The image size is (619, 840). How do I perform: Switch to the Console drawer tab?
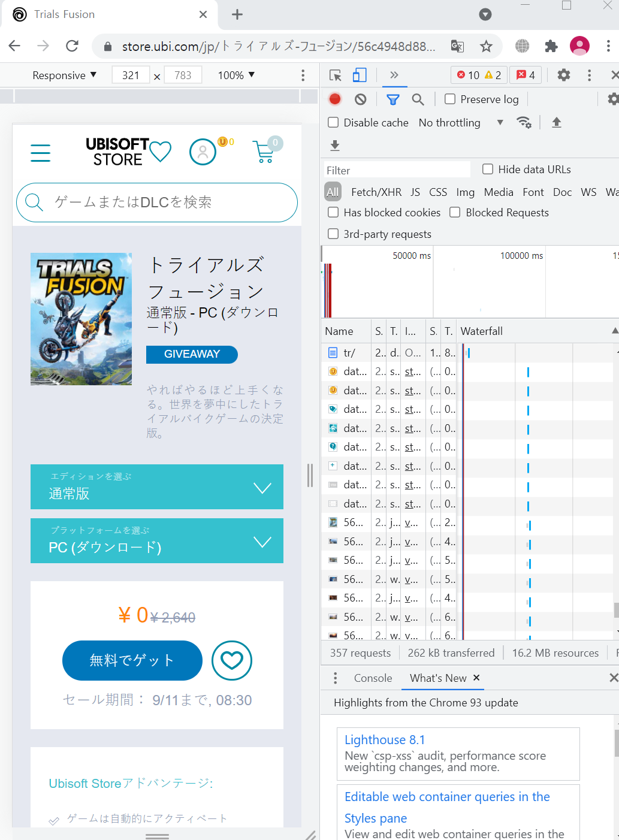tap(373, 678)
